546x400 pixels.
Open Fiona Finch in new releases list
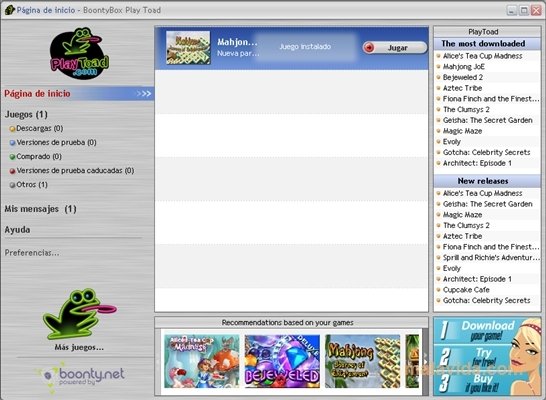[x=491, y=247]
